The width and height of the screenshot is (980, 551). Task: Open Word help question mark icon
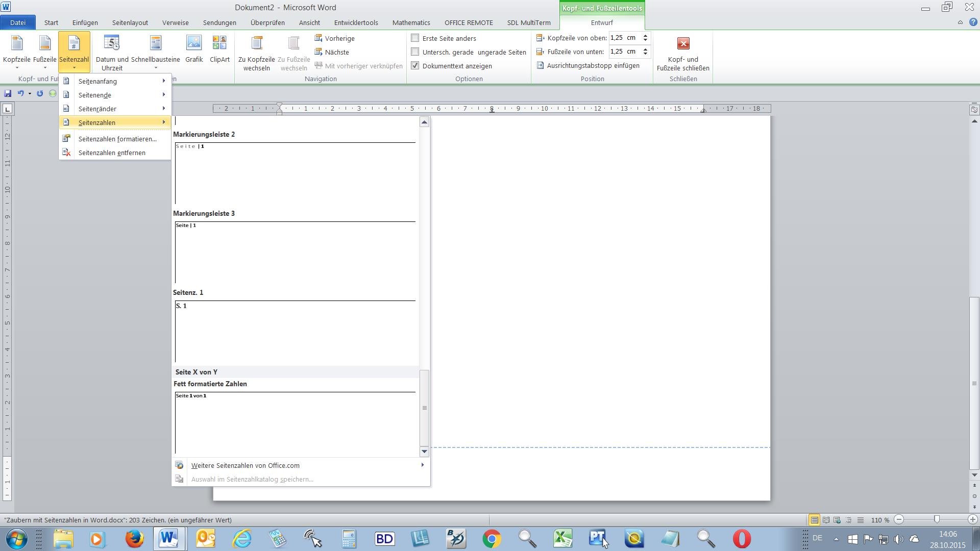[x=973, y=22]
